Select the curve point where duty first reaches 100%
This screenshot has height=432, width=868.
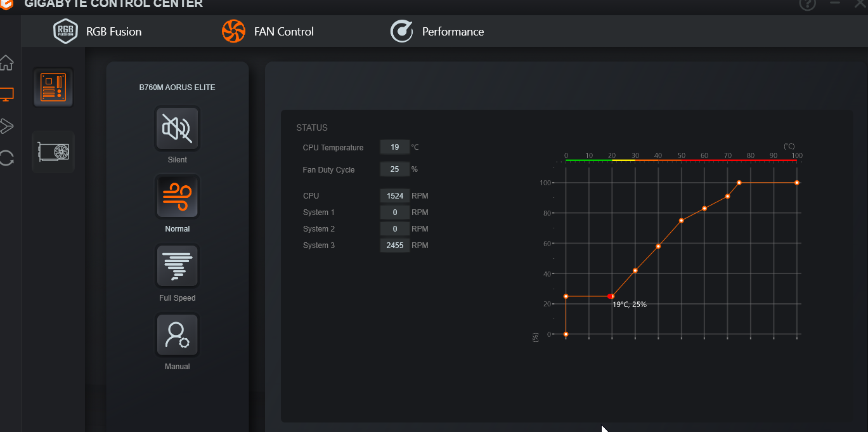[739, 183]
